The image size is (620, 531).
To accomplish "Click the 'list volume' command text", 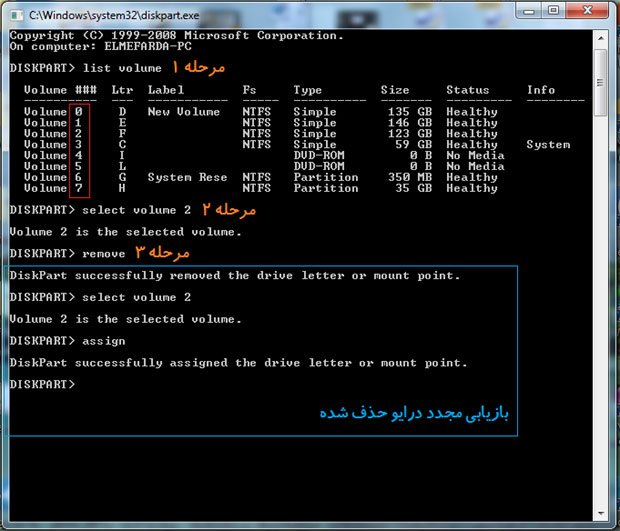I will coord(122,68).
